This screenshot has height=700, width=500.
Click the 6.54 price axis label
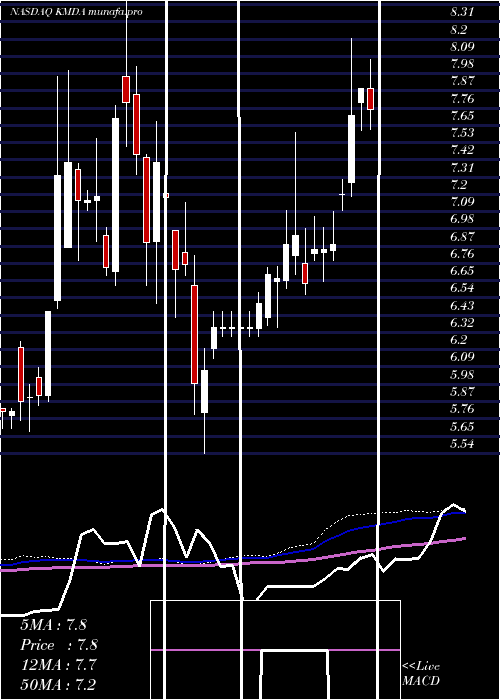coord(462,288)
